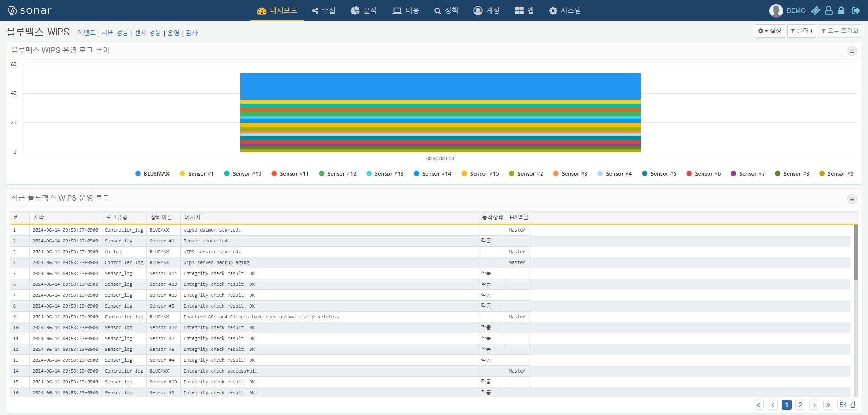868x415 pixels.
Task: Toggle BLUEMAX series in chart legend
Action: tap(152, 173)
